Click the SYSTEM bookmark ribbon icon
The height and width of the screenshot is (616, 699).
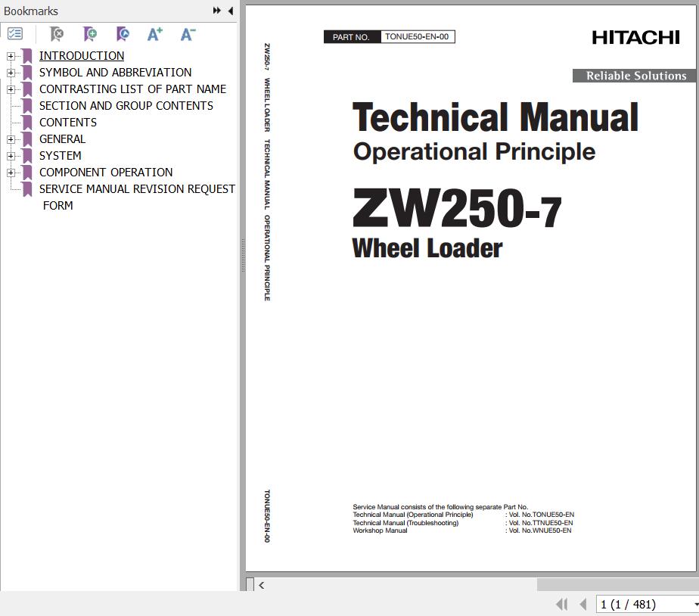pyautogui.click(x=27, y=156)
